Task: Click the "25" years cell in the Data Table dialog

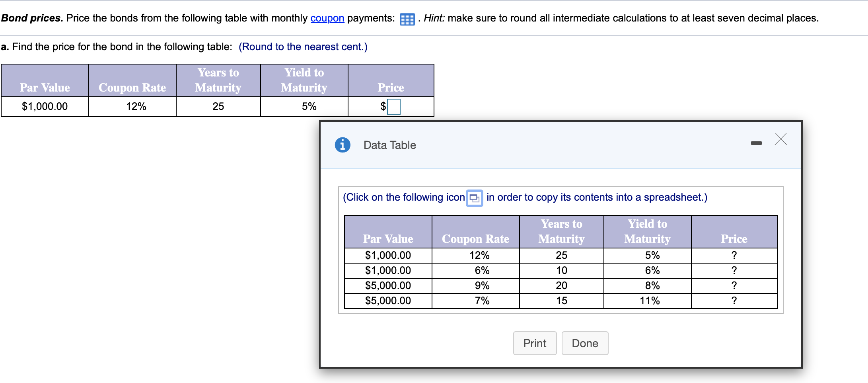Action: coord(561,255)
